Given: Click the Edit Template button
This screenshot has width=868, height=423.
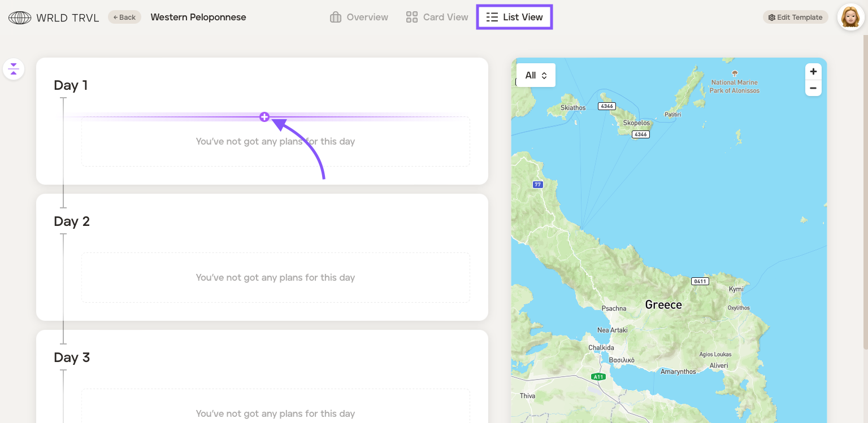Looking at the screenshot, I should pos(795,18).
